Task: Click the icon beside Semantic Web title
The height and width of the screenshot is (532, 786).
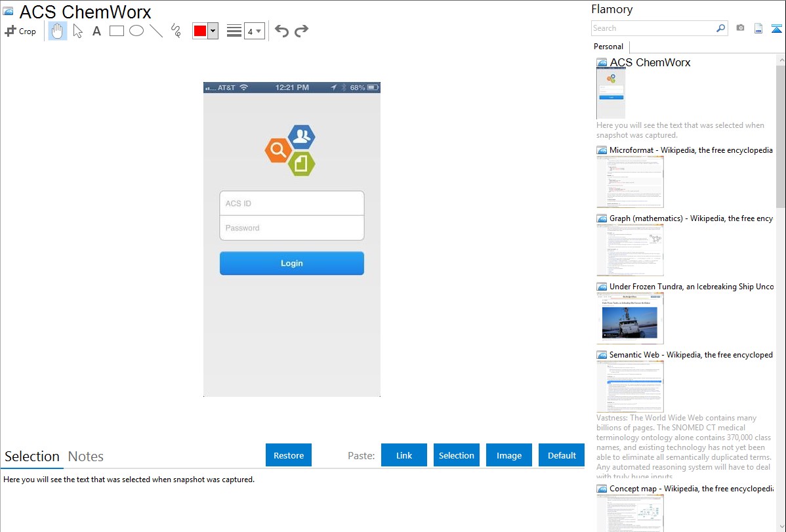Action: click(x=602, y=355)
